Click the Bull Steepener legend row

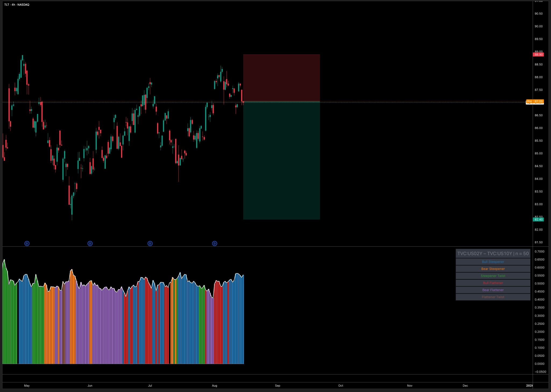[x=493, y=262]
